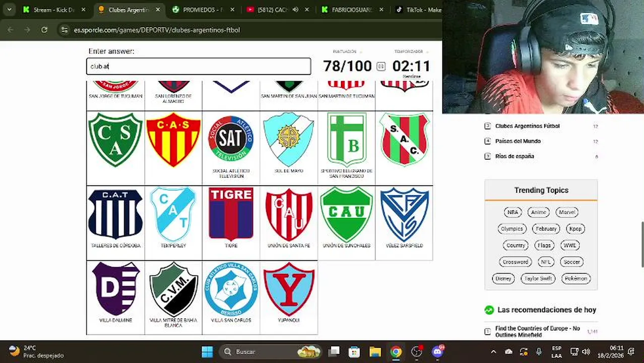Click the Unión de Santa Fe crest
The height and width of the screenshot is (363, 644).
tap(289, 214)
